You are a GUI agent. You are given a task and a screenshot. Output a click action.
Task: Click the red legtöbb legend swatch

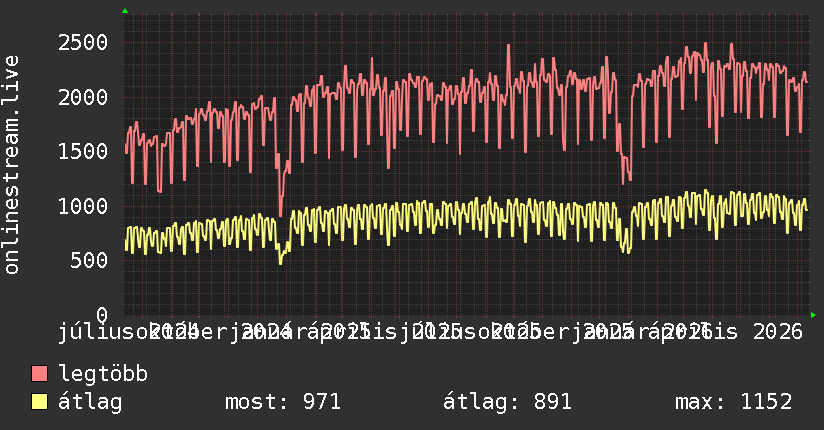click(39, 373)
